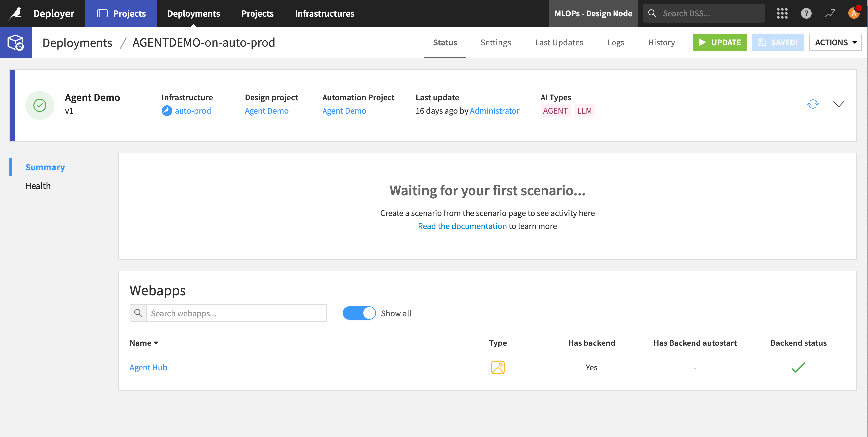Click the Agent Hub webapp type icon
This screenshot has height=437, width=868.
point(498,367)
